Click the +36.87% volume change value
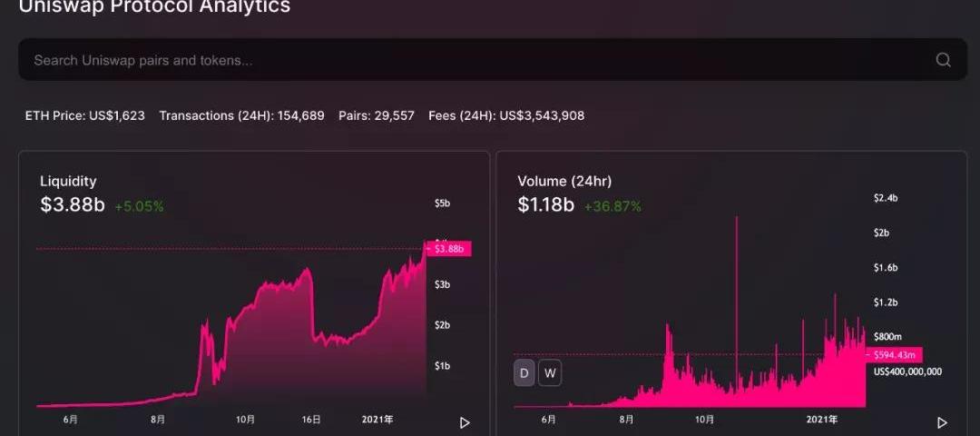980x436 pixels. coord(612,206)
